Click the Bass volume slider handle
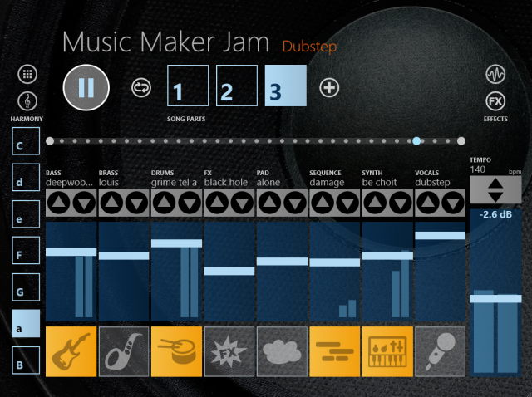Viewport: 532px width, 397px height. tap(71, 252)
